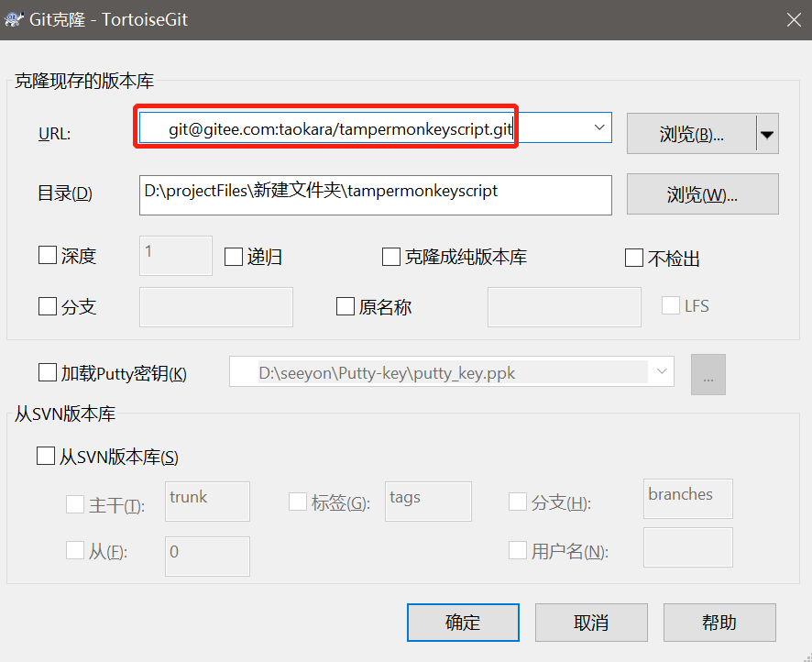812x662 pixels.
Task: Click the tags text field
Action: point(428,502)
